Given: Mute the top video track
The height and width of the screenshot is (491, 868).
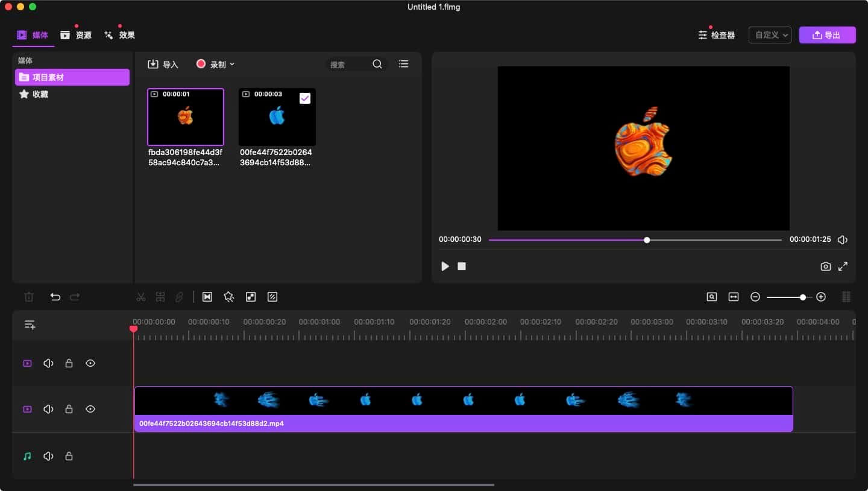Looking at the screenshot, I should (48, 363).
